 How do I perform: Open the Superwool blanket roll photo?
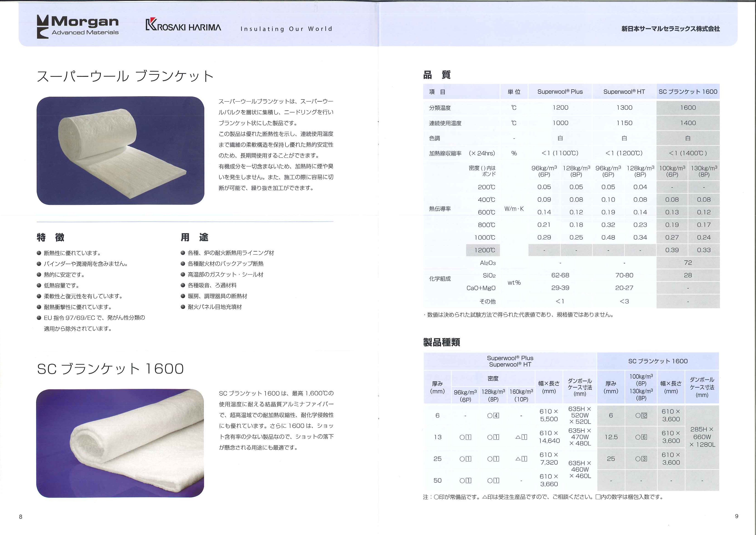click(120, 150)
